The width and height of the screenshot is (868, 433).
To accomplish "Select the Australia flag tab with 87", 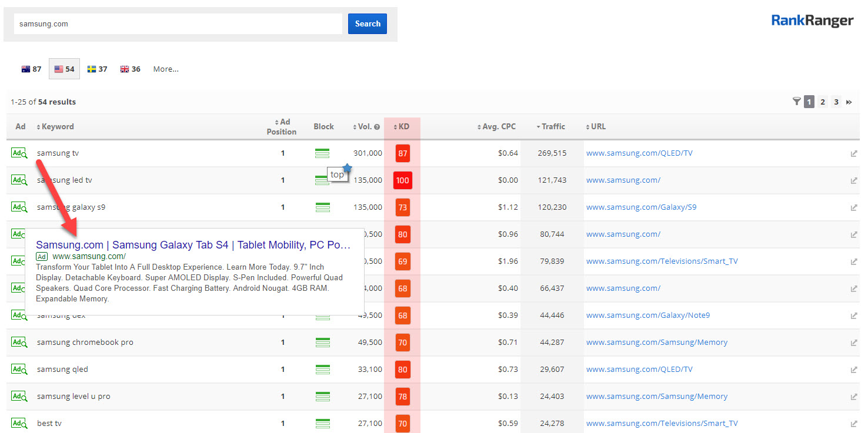I will click(x=31, y=69).
